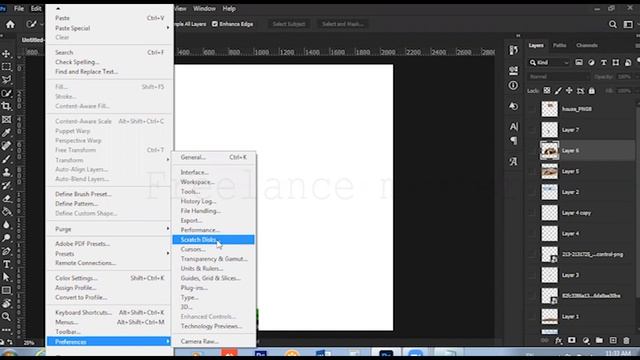
Task: Select the Paint Bucket tool
Action: 7,211
